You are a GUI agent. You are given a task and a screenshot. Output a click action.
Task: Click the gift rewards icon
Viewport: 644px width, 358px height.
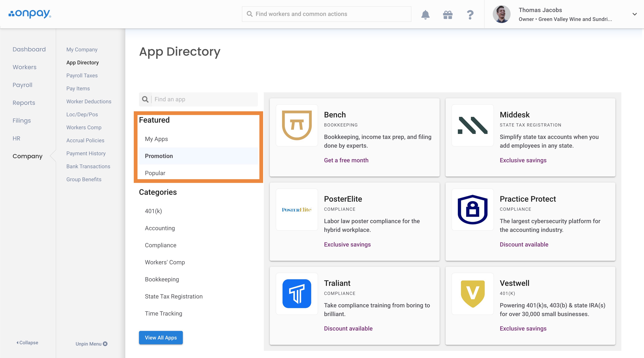[447, 14]
